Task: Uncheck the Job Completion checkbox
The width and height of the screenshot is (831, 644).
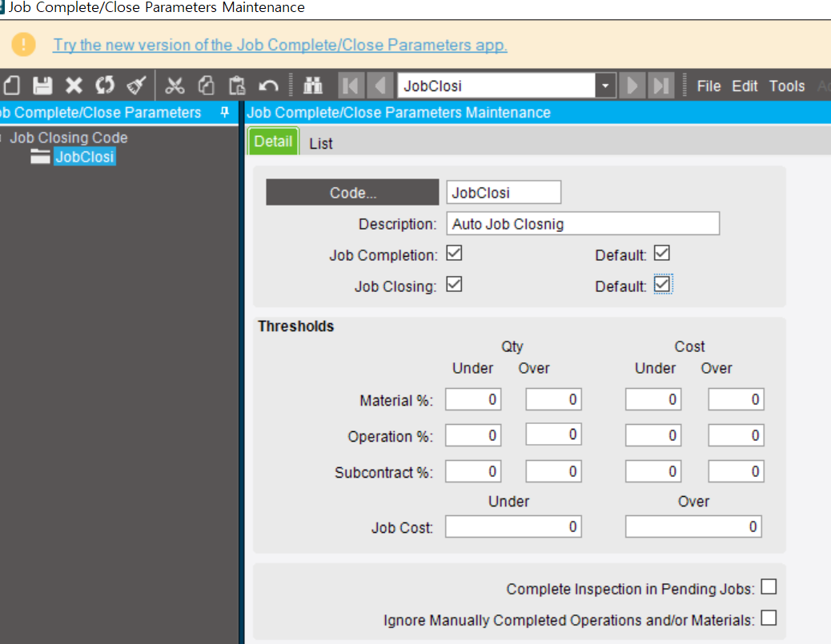Action: tap(454, 253)
